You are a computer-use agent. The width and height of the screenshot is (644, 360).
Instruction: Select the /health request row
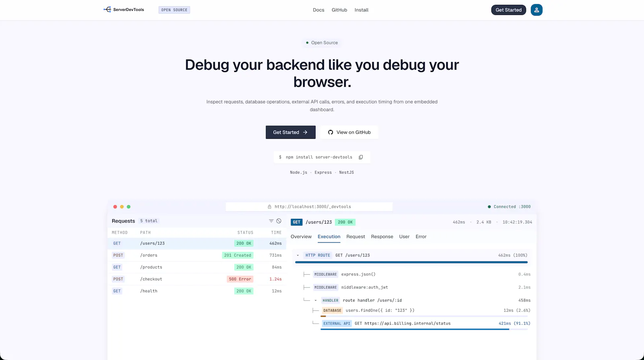click(197, 291)
